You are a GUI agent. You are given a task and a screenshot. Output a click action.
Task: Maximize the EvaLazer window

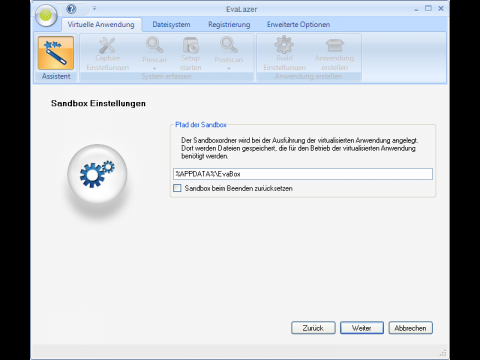point(428,8)
